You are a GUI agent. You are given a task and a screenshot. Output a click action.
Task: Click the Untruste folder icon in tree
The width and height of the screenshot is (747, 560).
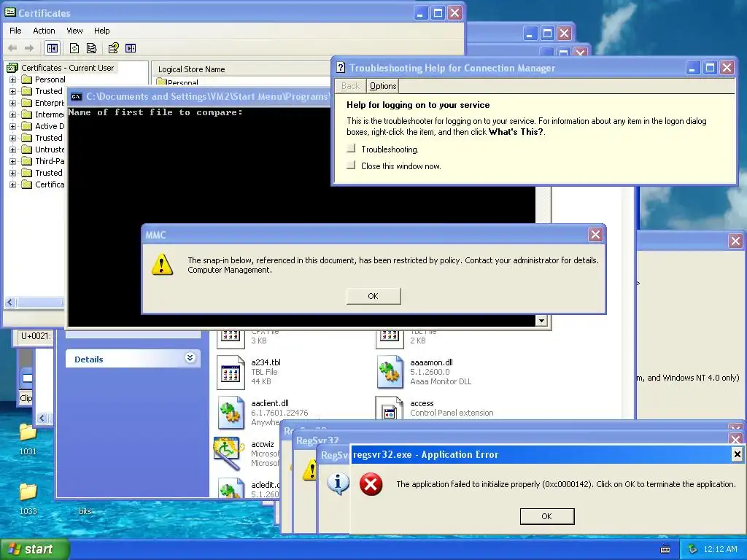coord(27,149)
